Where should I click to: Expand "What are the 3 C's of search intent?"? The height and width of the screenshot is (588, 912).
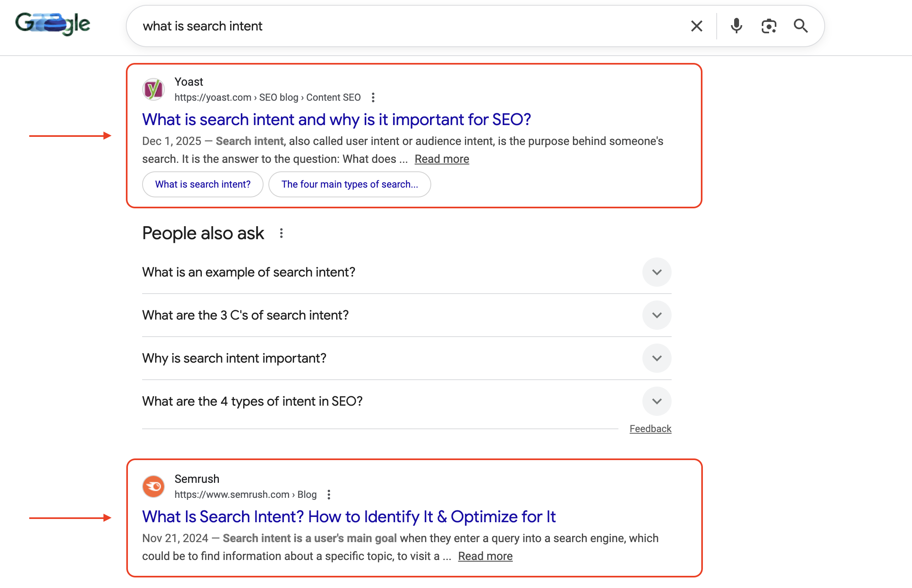coord(657,315)
